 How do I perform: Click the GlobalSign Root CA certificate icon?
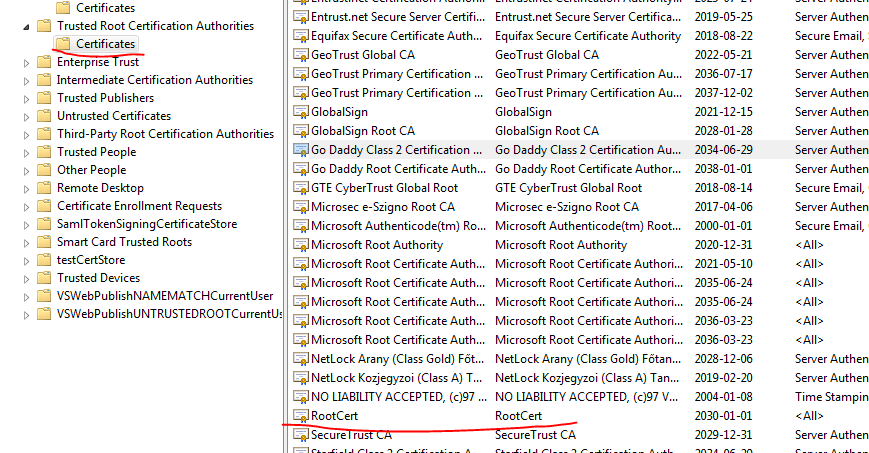point(300,131)
